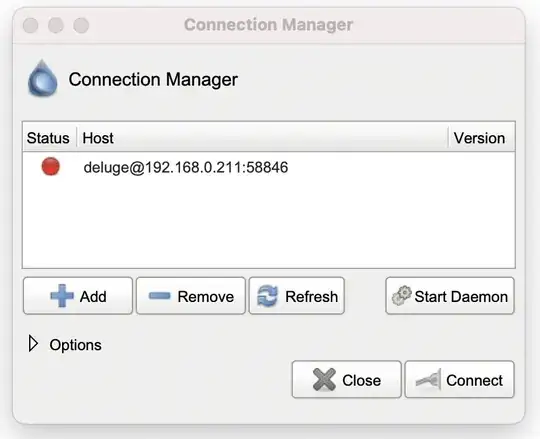Refresh the host list
The width and height of the screenshot is (540, 439).
point(297,296)
